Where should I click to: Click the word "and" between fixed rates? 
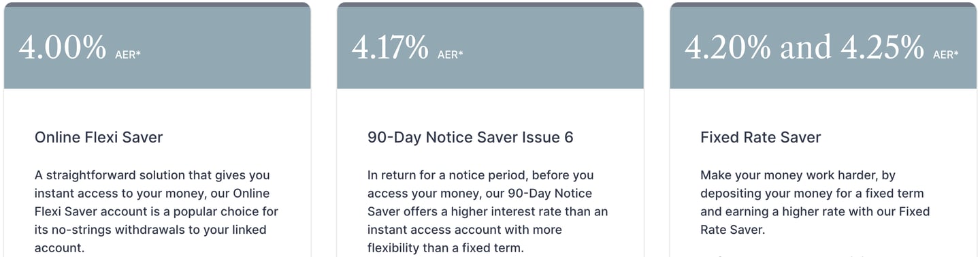click(805, 47)
